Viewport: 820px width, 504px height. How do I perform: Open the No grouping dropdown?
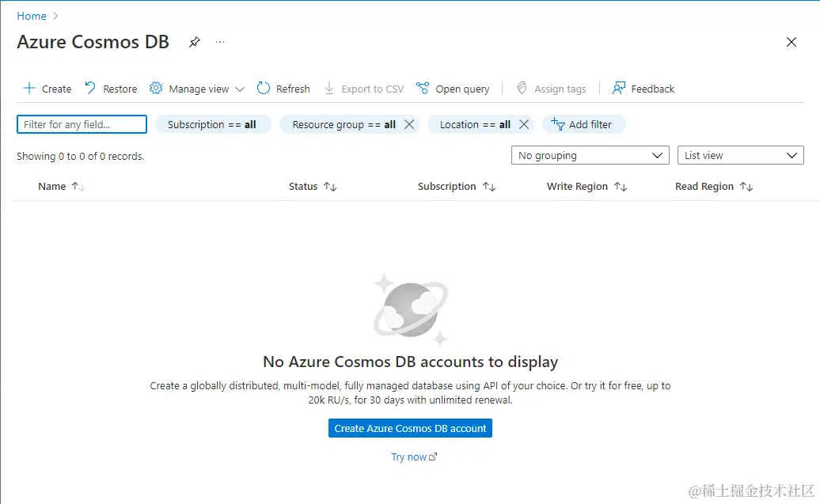589,155
